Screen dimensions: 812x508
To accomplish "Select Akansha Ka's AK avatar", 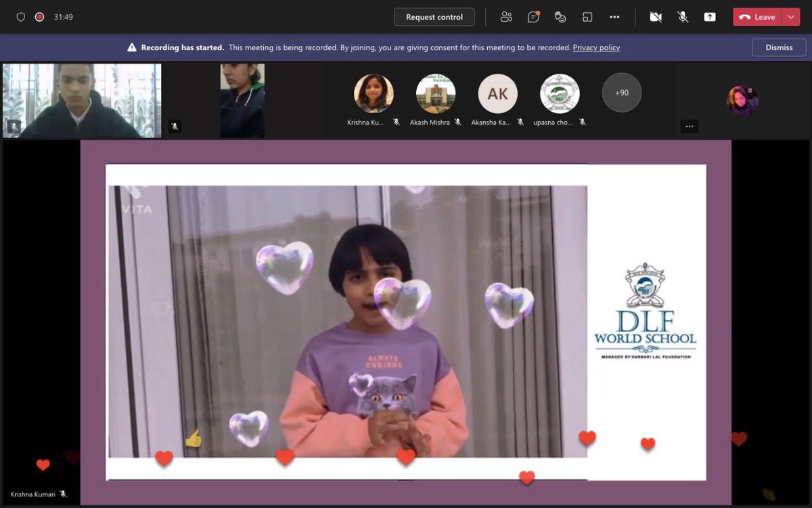I will (x=498, y=93).
